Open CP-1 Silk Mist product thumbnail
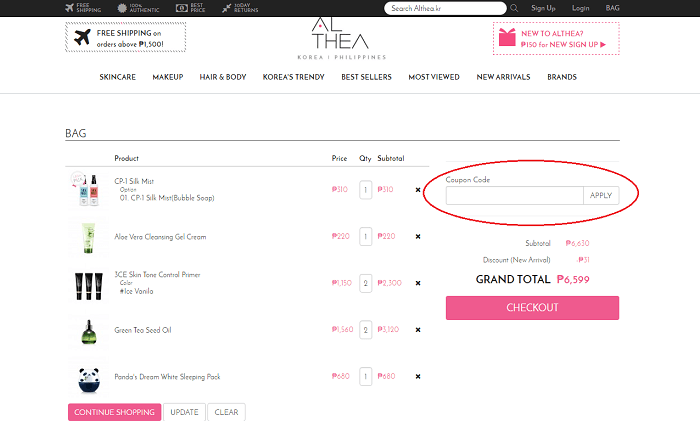This screenshot has height=421, width=700. point(88,190)
